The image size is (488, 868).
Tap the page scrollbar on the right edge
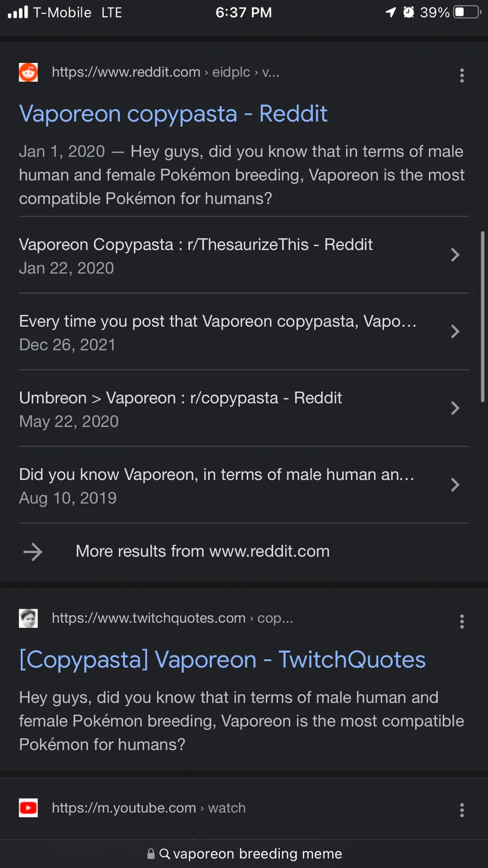pos(482,317)
